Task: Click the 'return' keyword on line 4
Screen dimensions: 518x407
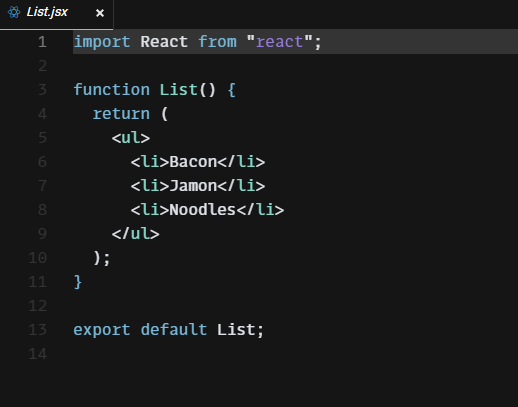Action: coord(121,114)
